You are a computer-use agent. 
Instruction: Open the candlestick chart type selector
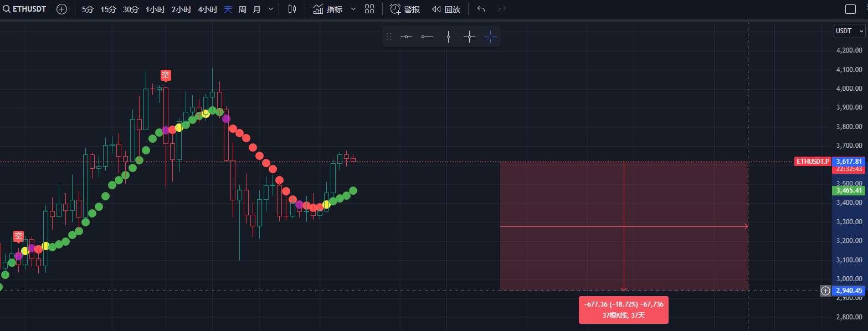click(292, 9)
